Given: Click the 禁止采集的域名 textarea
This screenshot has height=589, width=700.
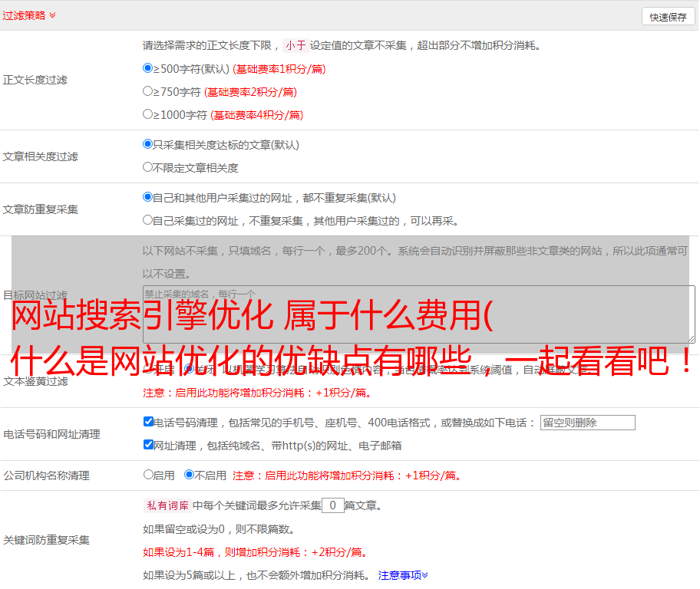Looking at the screenshot, I should [418, 314].
